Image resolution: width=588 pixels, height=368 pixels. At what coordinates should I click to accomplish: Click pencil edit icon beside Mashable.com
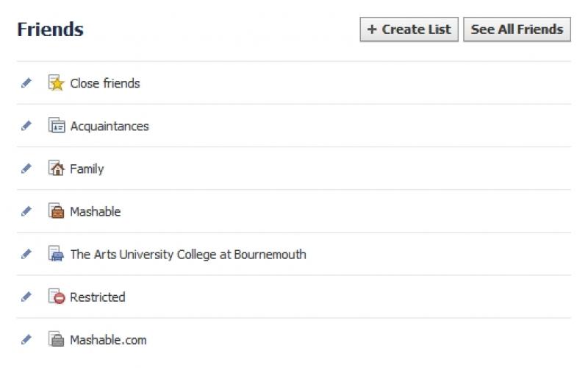[26, 339]
